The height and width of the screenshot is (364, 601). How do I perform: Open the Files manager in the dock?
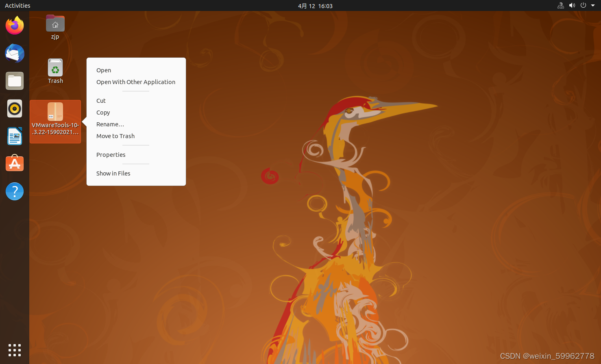[15, 81]
